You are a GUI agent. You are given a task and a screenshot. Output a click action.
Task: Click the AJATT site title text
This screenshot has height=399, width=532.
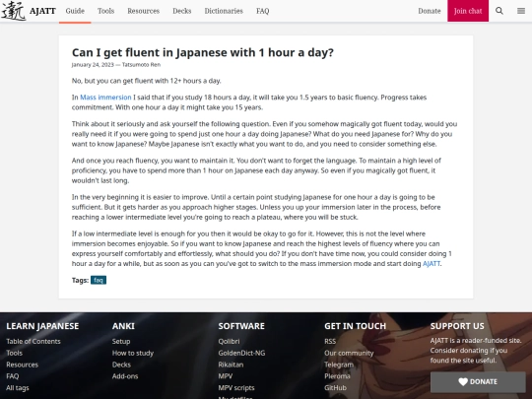[42, 11]
